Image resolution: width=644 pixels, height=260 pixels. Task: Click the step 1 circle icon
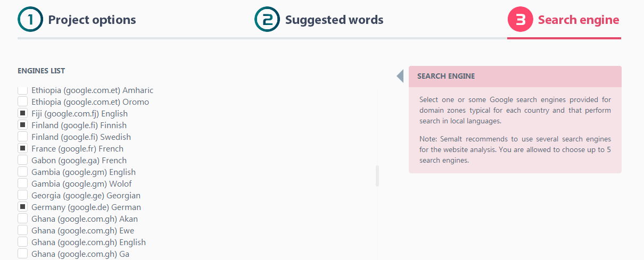30,20
